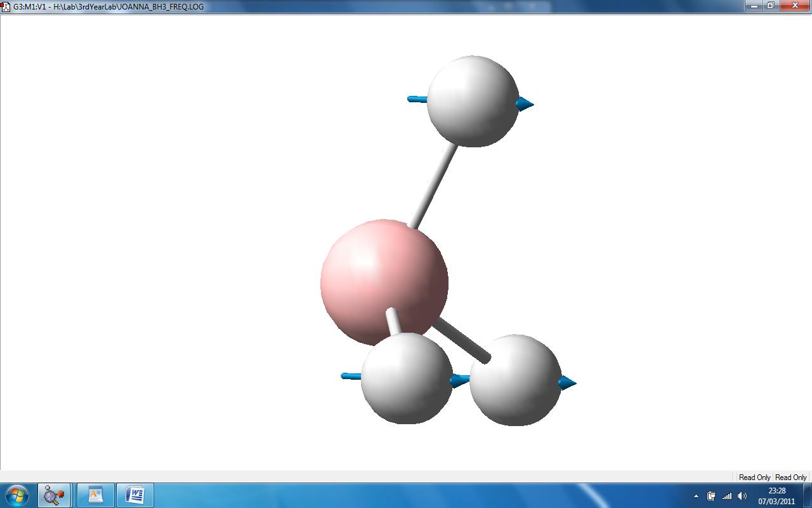This screenshot has height=508, width=812.
Task: Click the bond from boron to bottom-right hydrogen
Action: (462, 340)
